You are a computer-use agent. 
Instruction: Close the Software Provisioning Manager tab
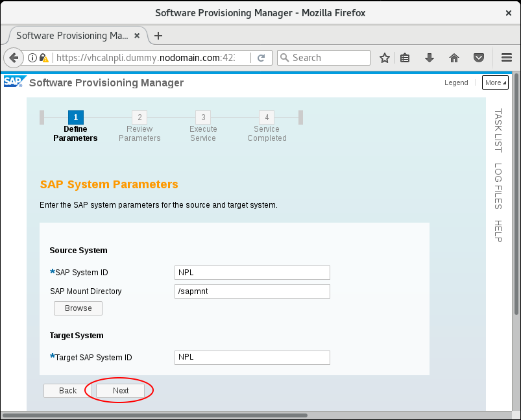(x=136, y=36)
